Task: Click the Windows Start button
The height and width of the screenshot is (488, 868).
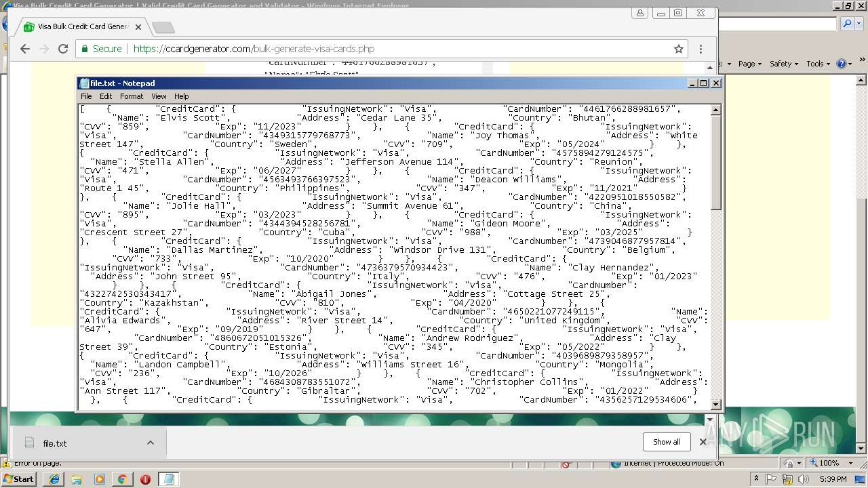Action: pyautogui.click(x=18, y=479)
